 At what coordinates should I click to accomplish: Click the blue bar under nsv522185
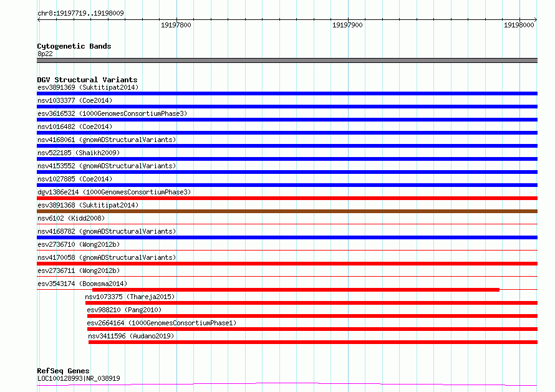(x=287, y=159)
